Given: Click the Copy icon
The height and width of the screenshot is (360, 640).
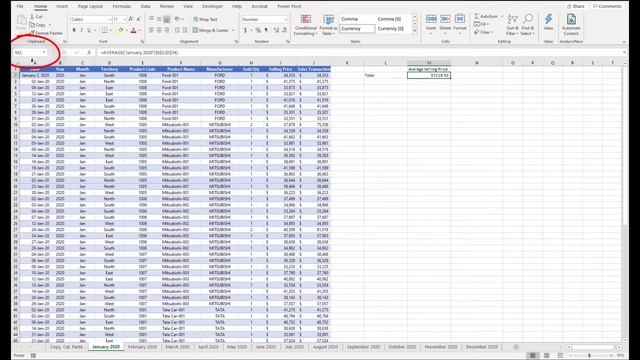Looking at the screenshot, I should (32, 25).
